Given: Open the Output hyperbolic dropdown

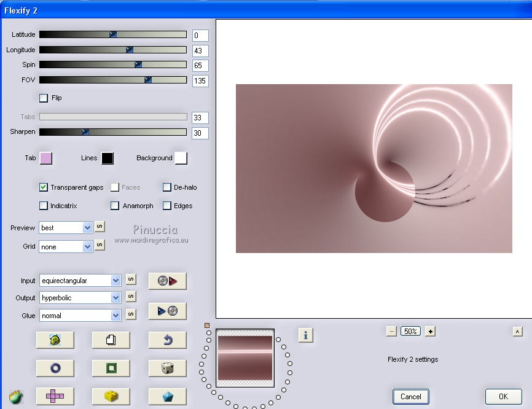Looking at the screenshot, I should pos(80,298).
